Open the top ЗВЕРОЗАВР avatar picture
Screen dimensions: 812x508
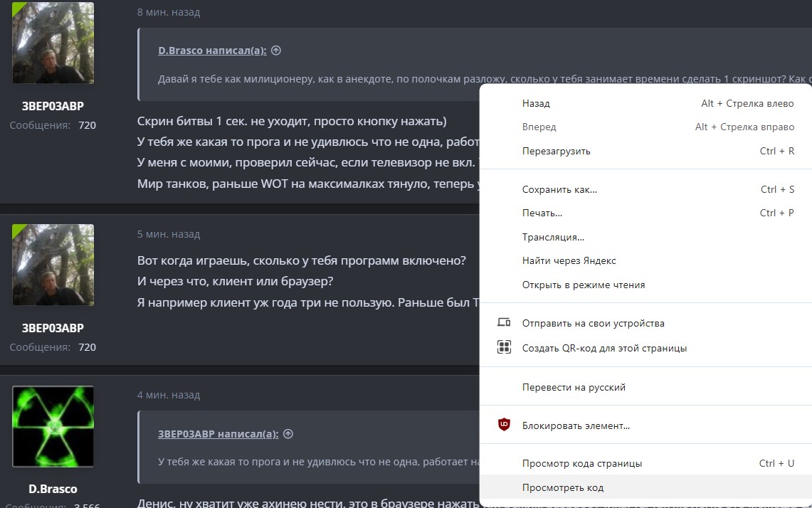tap(53, 43)
